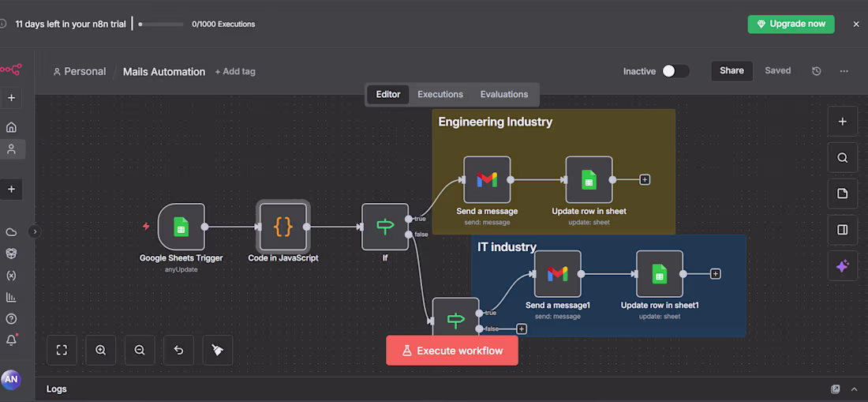Click the Share button

[731, 71]
